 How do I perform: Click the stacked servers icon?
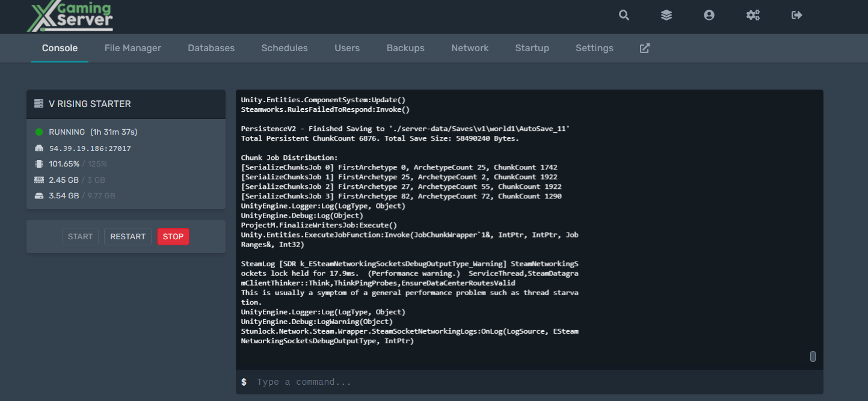coord(666,15)
